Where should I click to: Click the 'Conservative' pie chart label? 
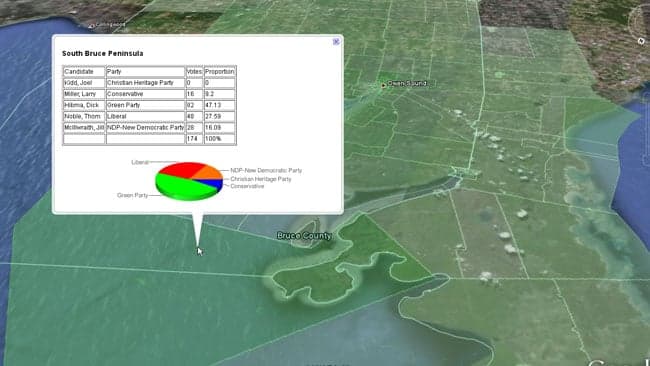247,187
